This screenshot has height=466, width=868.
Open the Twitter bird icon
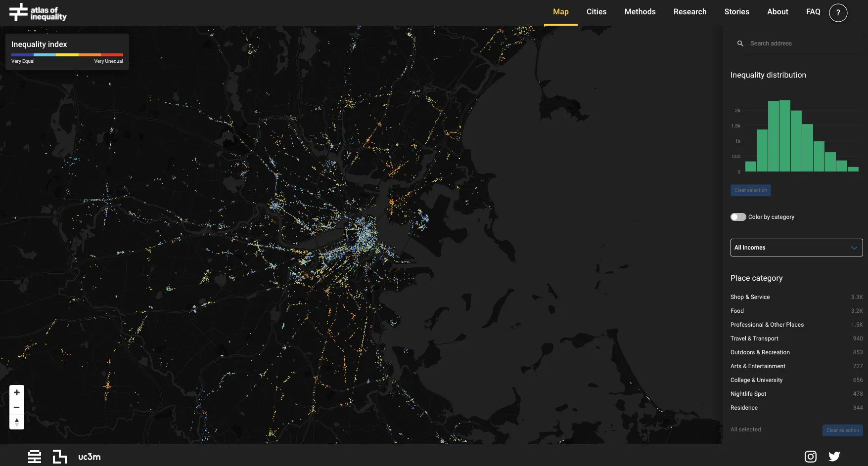pyautogui.click(x=834, y=457)
